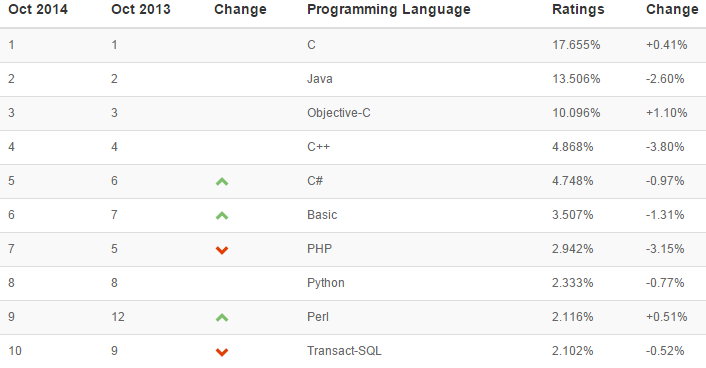The width and height of the screenshot is (706, 368).
Task: Click the +1.10% change for Objective-C
Action: click(666, 113)
